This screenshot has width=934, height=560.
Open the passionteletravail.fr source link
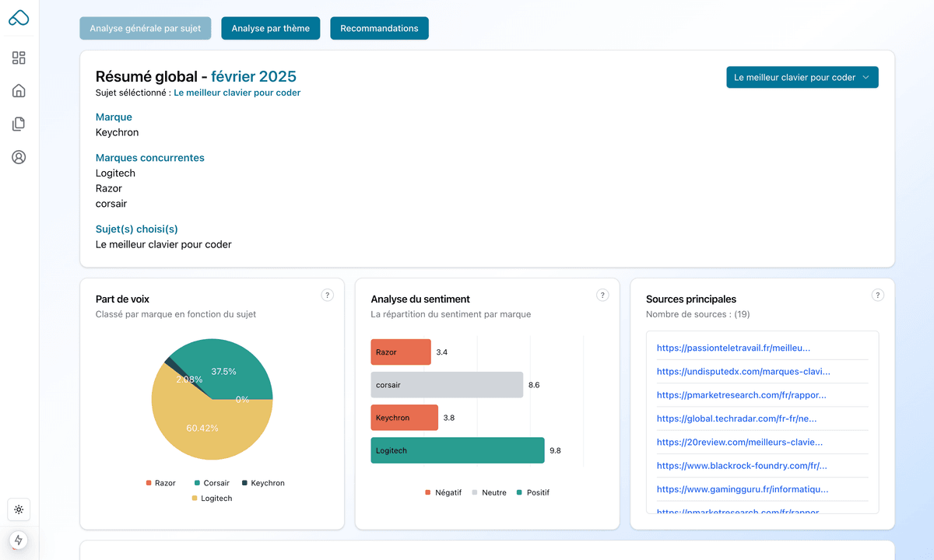coord(733,348)
